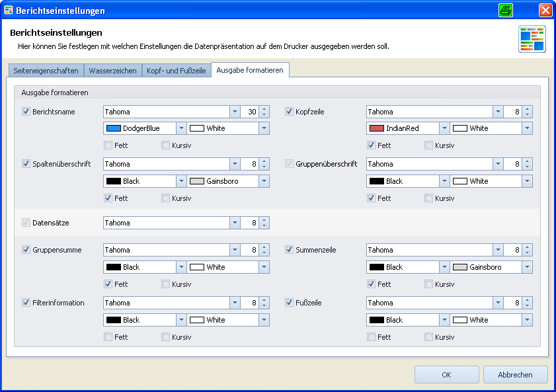Open the Filterinformation font dropdown
Screen dimensions: 556x392
pos(235,303)
